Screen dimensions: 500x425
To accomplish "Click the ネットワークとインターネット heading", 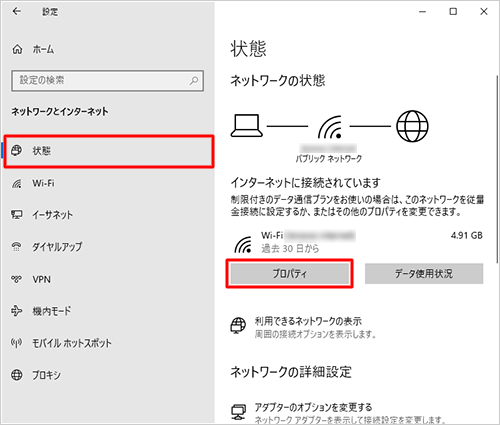I will tap(60, 111).
